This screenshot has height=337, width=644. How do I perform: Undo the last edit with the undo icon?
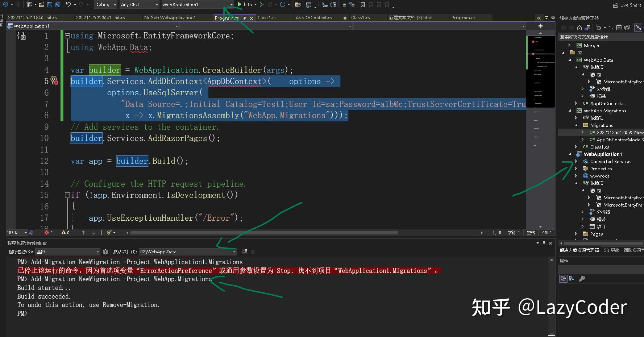coord(68,5)
